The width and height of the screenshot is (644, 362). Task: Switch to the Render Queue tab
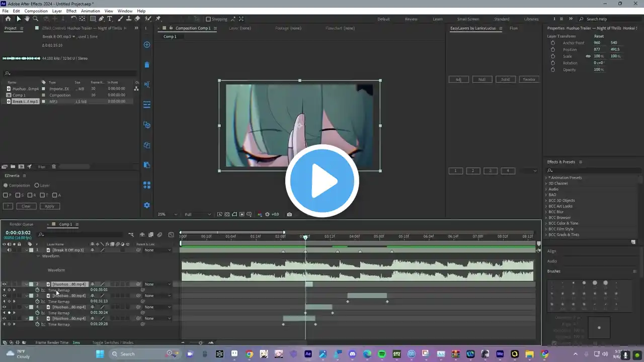pos(21,224)
